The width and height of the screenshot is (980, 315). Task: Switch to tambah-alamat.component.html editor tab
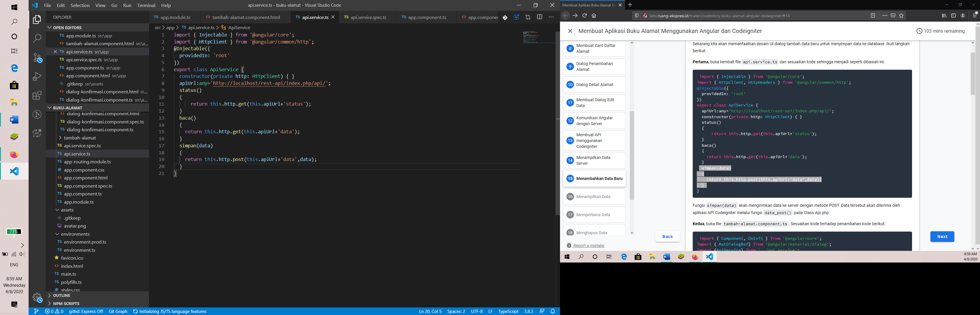[x=246, y=17]
